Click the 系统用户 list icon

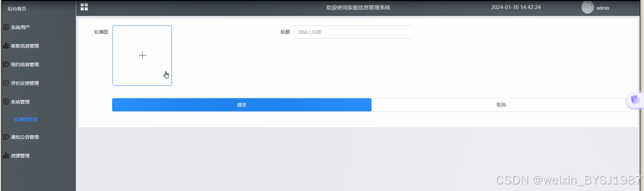(6, 27)
